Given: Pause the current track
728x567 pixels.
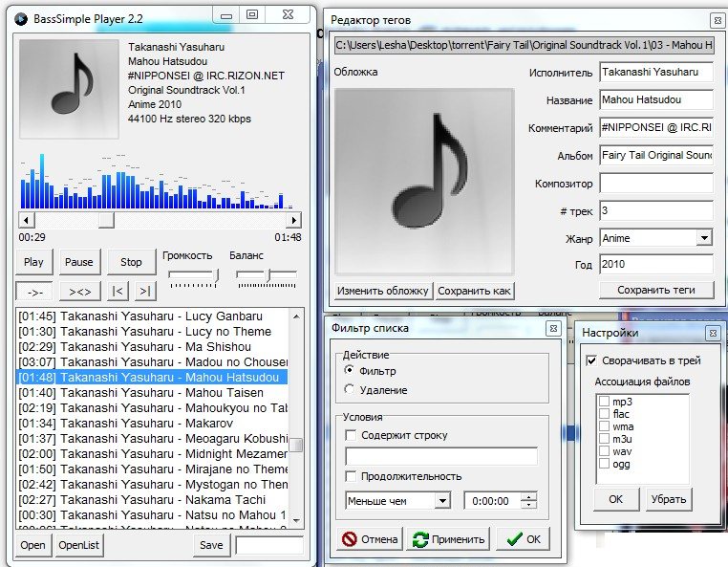Looking at the screenshot, I should (x=79, y=262).
